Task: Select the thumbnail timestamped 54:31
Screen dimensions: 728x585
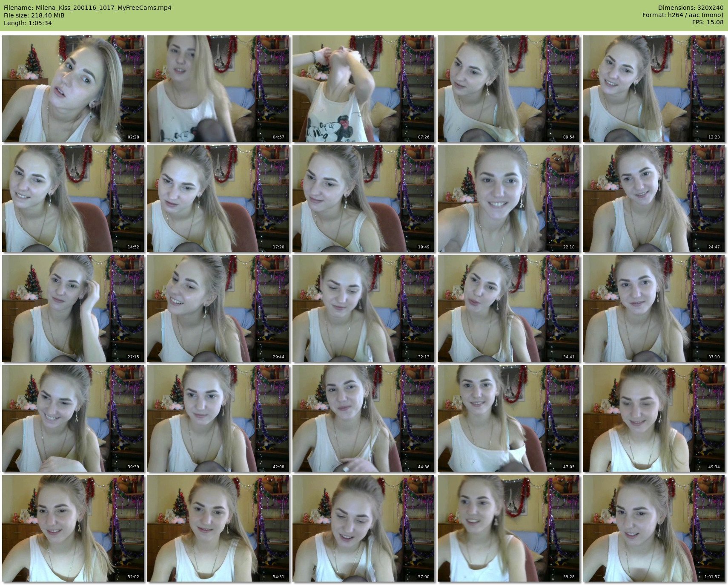Action: (x=218, y=528)
